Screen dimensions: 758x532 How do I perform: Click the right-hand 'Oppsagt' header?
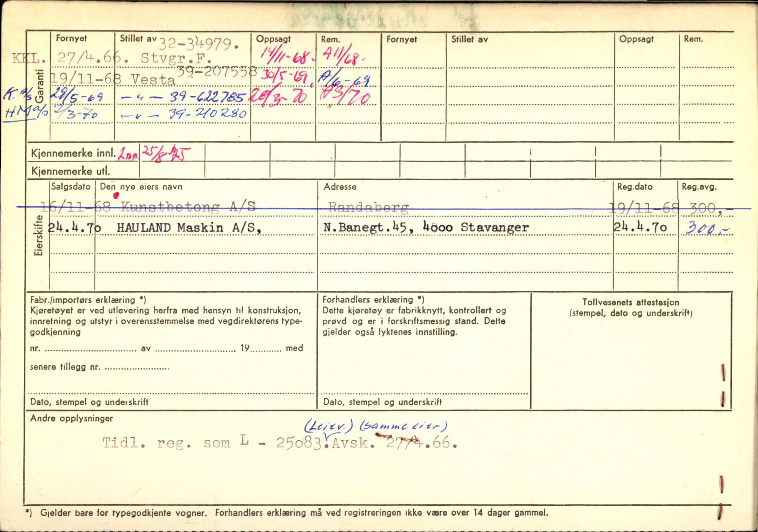tap(636, 39)
